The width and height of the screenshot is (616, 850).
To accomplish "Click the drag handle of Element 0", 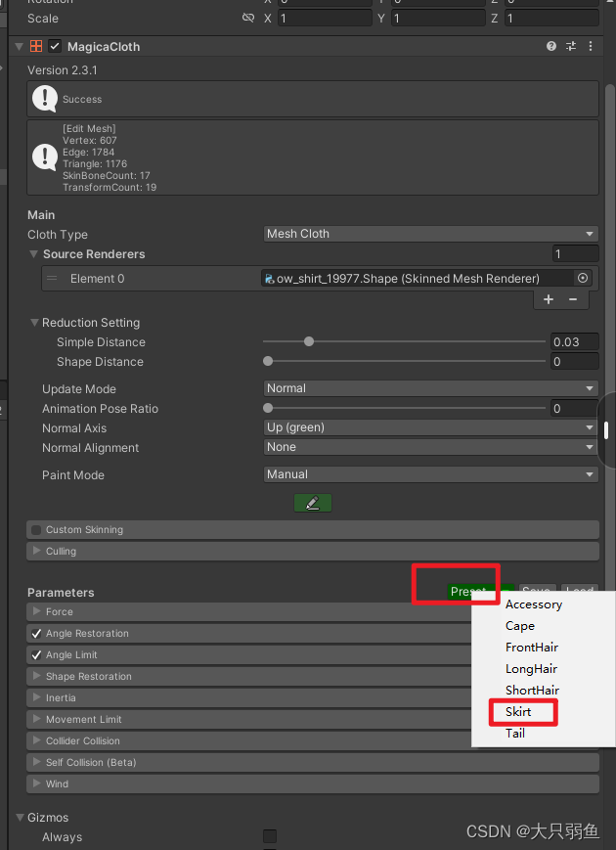I will pyautogui.click(x=52, y=278).
